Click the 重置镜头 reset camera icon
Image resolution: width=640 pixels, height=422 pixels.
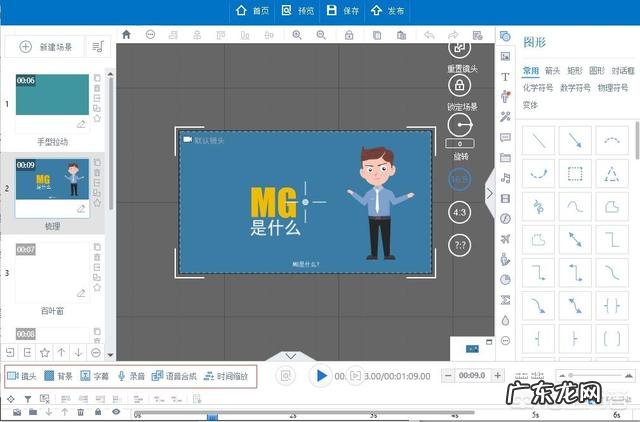(459, 47)
